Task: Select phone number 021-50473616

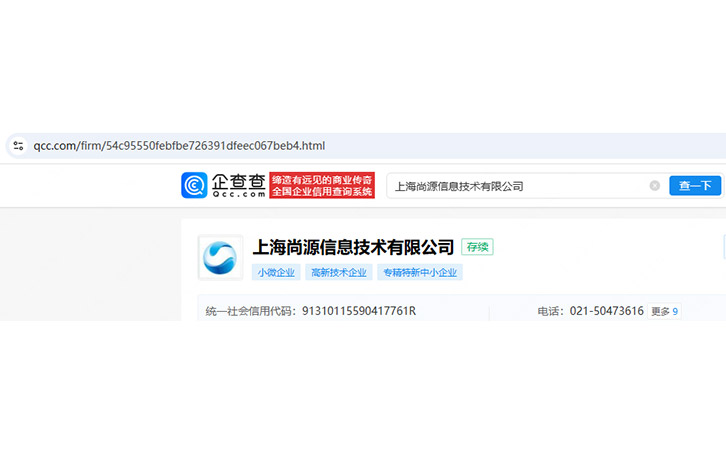Action: click(x=607, y=311)
